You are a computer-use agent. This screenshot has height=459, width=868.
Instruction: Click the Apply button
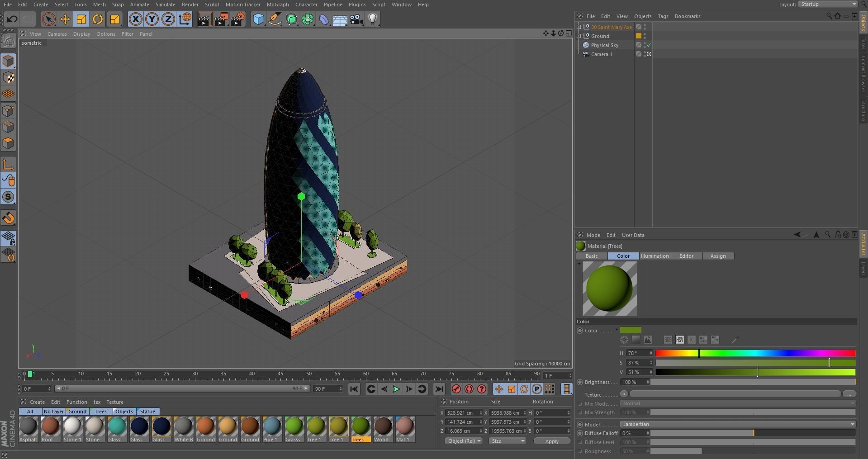point(552,441)
